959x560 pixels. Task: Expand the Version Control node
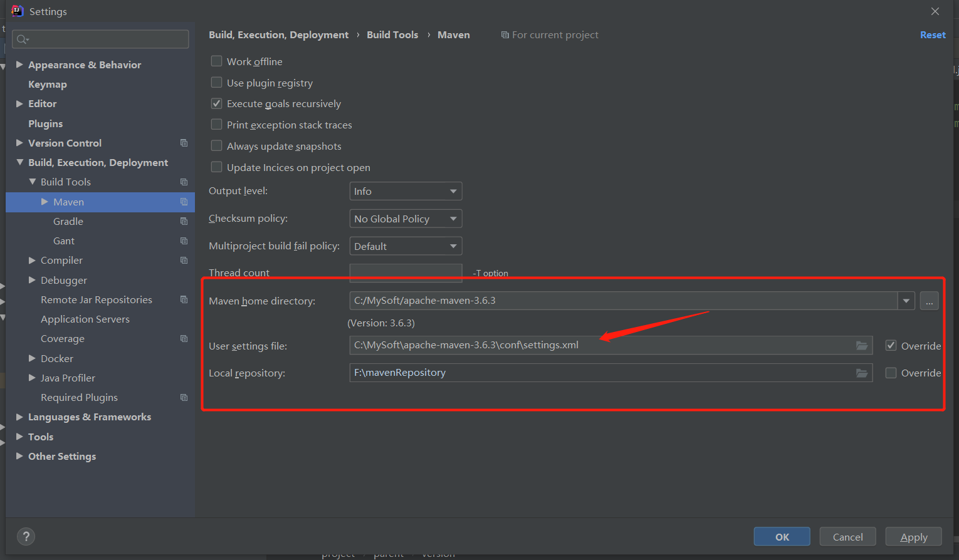coord(19,143)
